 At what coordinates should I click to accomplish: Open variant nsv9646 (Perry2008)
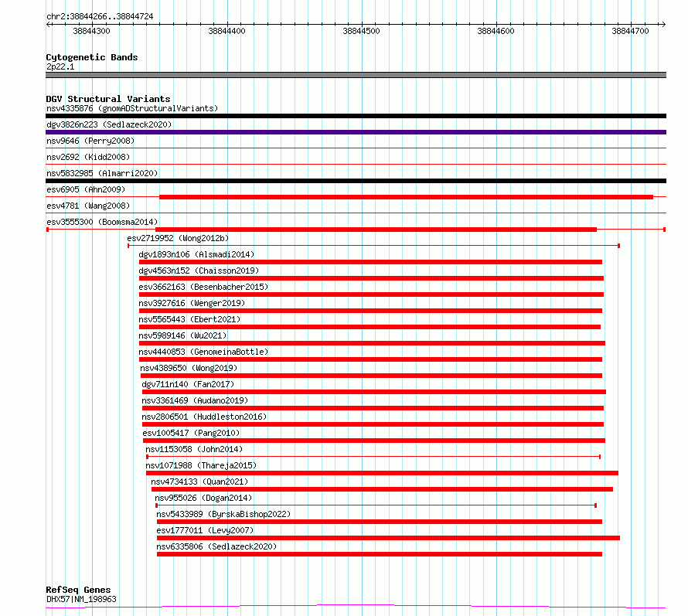90,141
